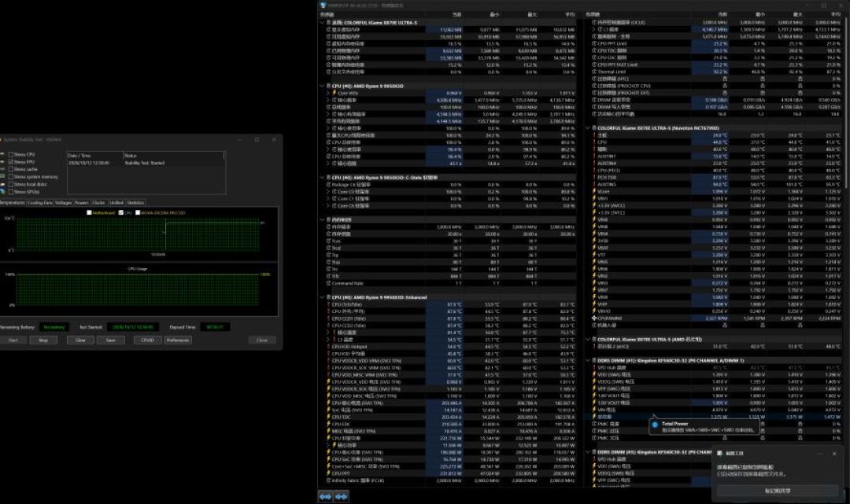Dismiss the screenshot notification with its X
The height and width of the screenshot is (504, 850).
pos(834,454)
